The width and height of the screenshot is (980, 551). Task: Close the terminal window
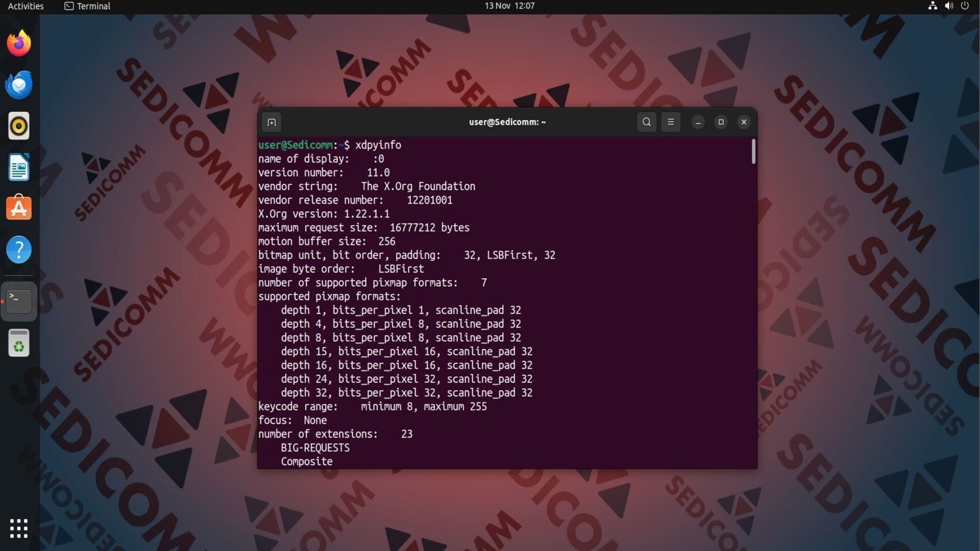coord(744,122)
